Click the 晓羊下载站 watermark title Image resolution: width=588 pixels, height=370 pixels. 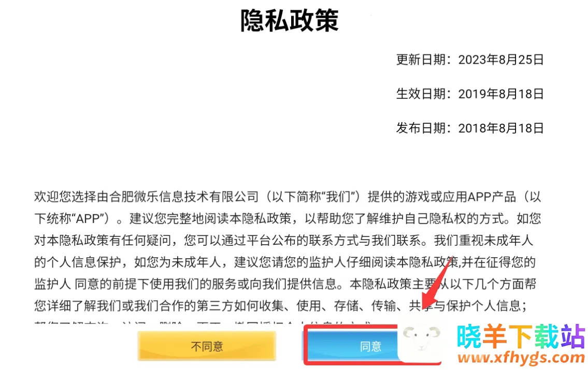coord(521,336)
